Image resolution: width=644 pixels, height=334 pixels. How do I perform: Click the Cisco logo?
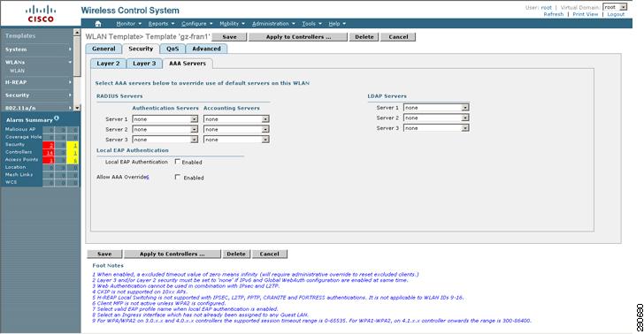(41, 13)
